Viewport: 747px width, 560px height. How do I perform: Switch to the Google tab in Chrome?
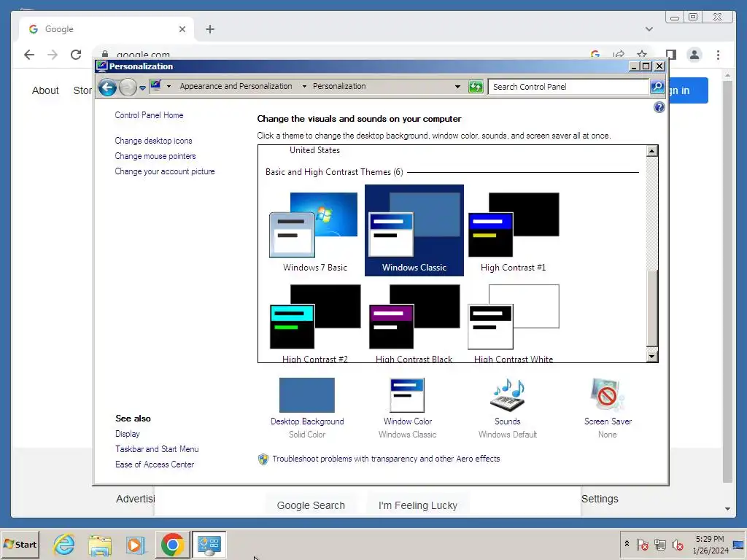(x=107, y=29)
